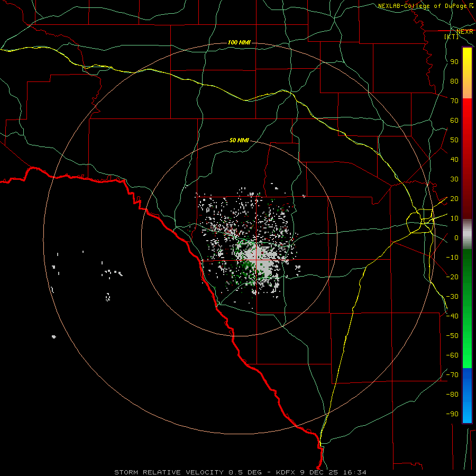Click the "-40" velocity label
Screen dimensions: 476x476
pos(452,316)
